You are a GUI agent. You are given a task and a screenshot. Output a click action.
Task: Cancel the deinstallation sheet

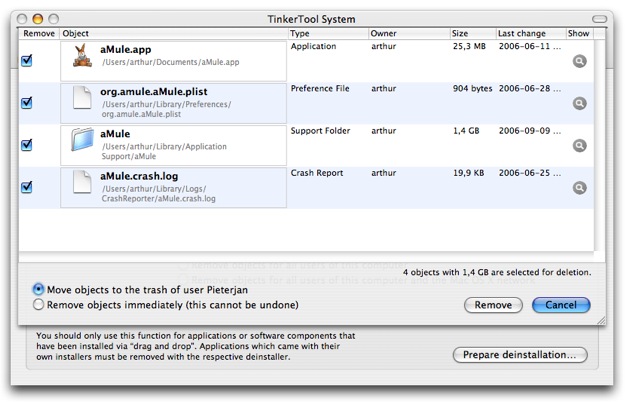(x=561, y=305)
